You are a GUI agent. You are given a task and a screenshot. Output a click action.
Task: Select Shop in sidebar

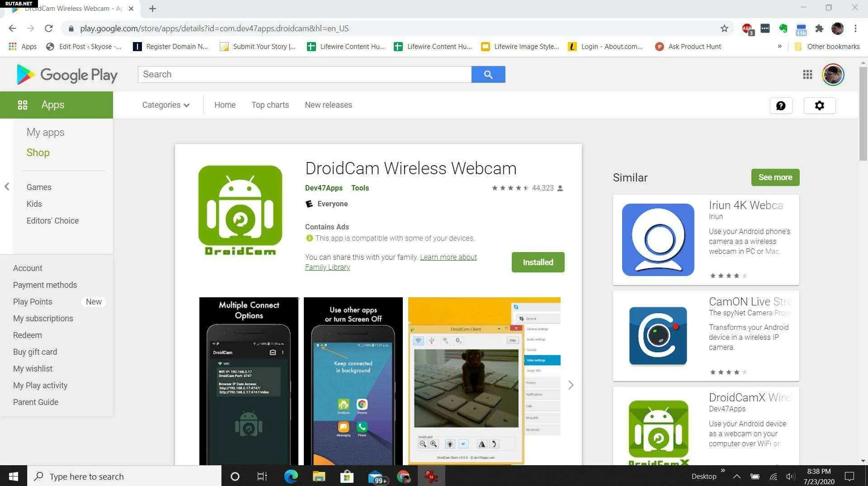pyautogui.click(x=38, y=152)
